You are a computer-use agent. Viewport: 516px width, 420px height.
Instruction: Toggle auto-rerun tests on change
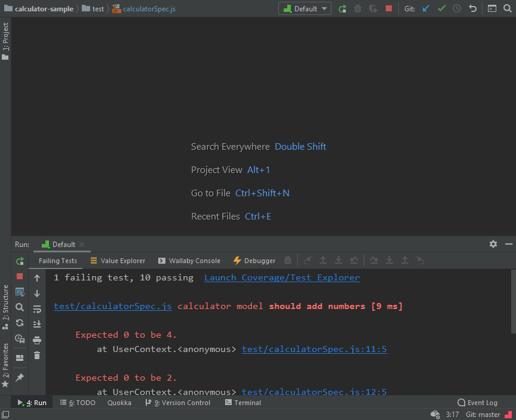(19, 323)
